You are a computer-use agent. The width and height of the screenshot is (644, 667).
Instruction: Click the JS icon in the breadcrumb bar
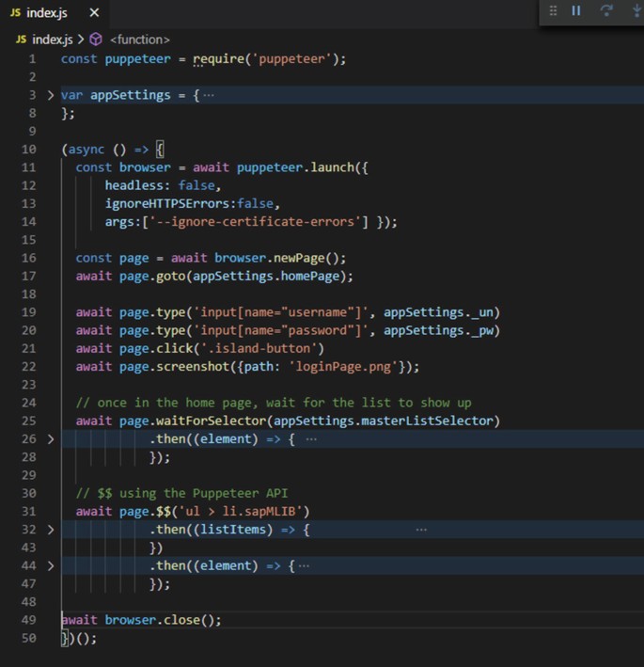(22, 40)
